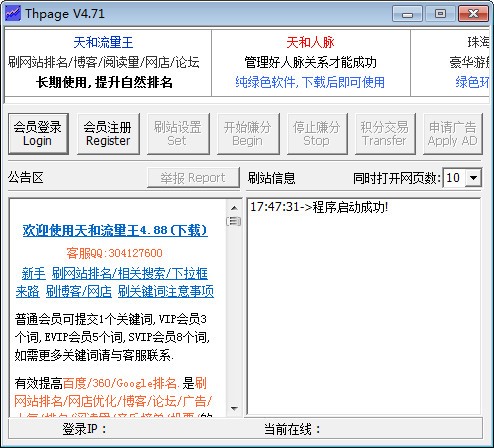Screen dimensions: 494x448
Task: Click inside the 刷站信息 log area
Action: (x=363, y=307)
